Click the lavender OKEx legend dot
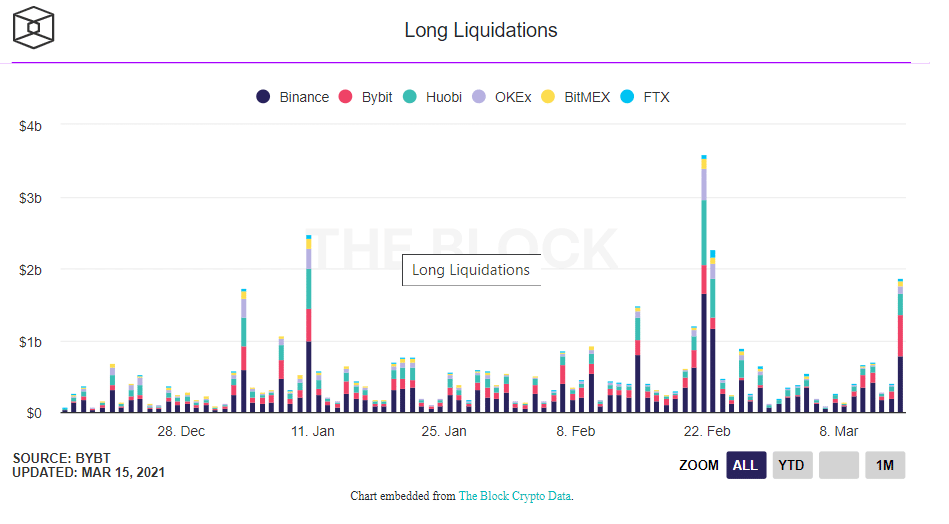 pyautogui.click(x=479, y=97)
